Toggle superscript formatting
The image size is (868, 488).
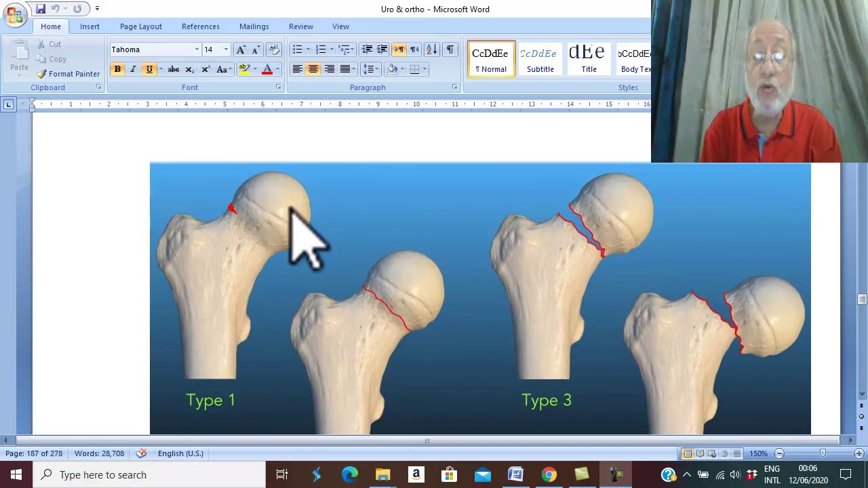point(205,69)
